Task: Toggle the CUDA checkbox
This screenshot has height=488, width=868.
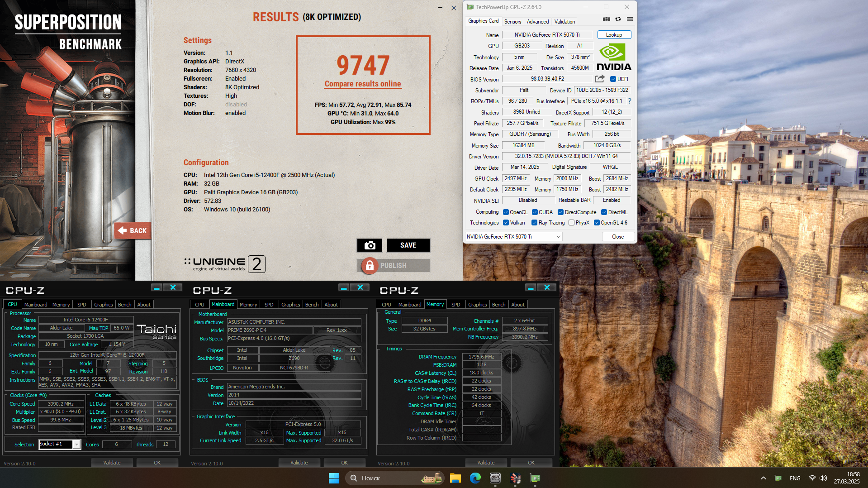Action: click(x=535, y=212)
